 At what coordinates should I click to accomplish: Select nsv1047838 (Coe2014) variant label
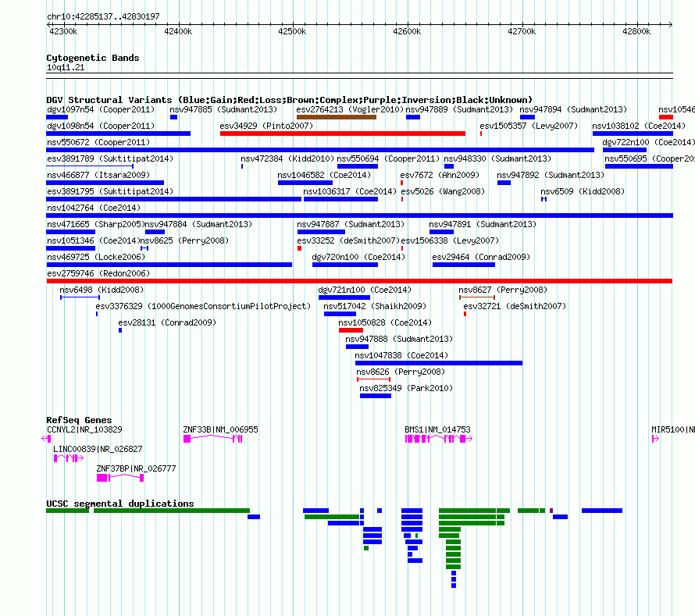click(401, 355)
